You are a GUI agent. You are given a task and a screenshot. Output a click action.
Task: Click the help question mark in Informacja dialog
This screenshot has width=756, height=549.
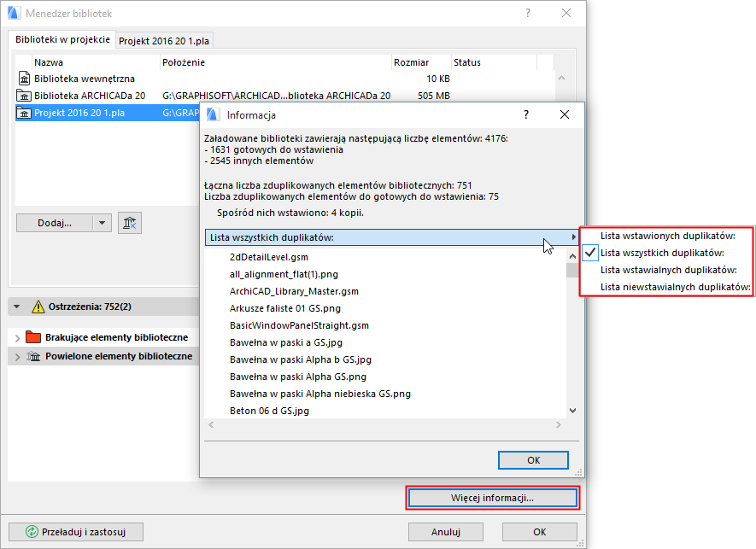point(526,114)
